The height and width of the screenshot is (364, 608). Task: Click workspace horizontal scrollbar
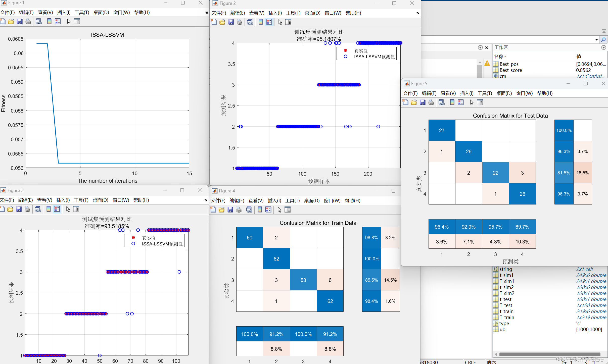pos(550,354)
